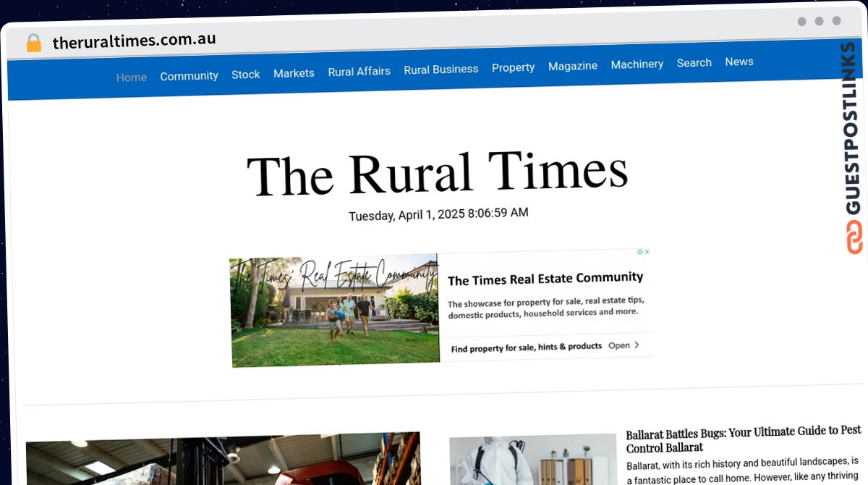Screen dimensions: 868x485
Task: Open the Rural Affairs menu item
Action: pyautogui.click(x=359, y=72)
